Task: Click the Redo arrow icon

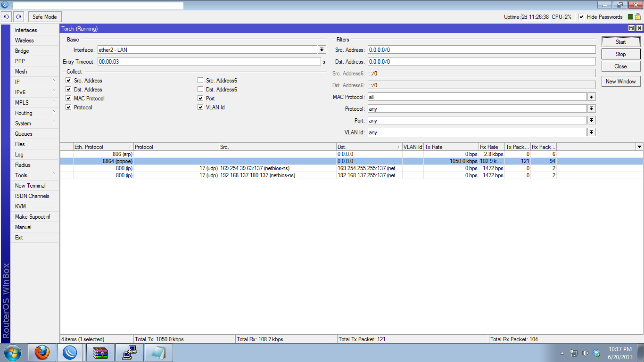Action: (x=18, y=17)
